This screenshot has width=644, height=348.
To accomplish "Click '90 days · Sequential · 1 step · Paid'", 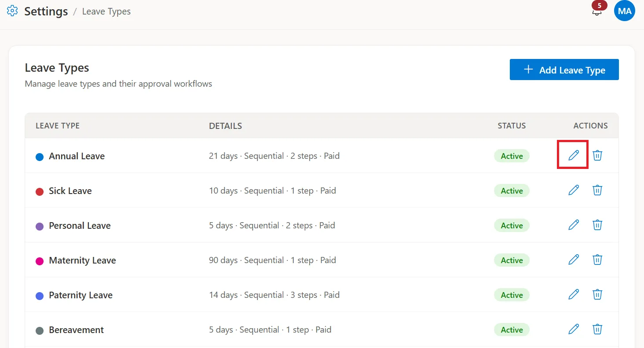I will click(272, 260).
